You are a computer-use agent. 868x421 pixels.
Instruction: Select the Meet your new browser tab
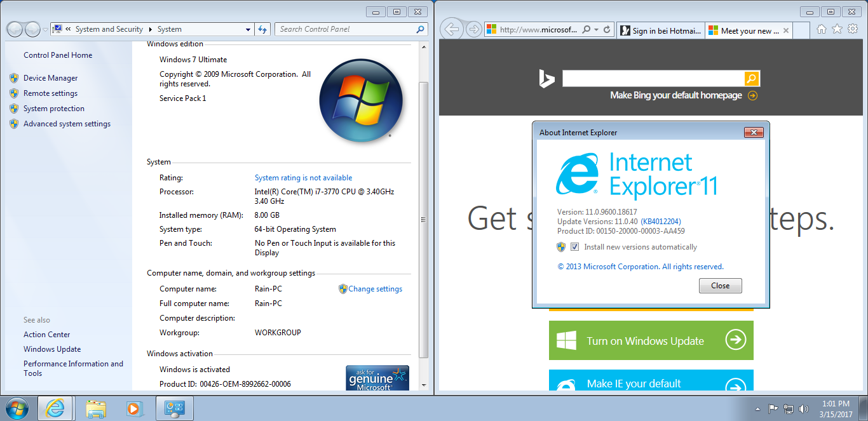coord(743,30)
